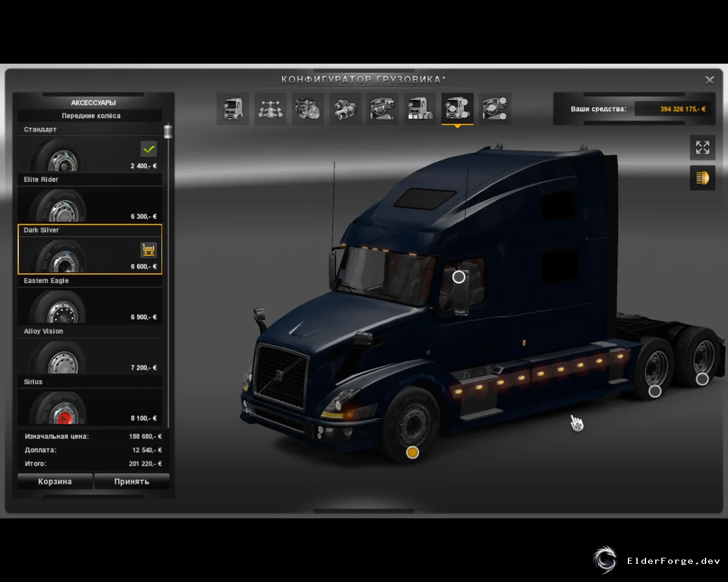Click the cart icon on Dark Silver
This screenshot has width=728, height=582.
[x=149, y=249]
